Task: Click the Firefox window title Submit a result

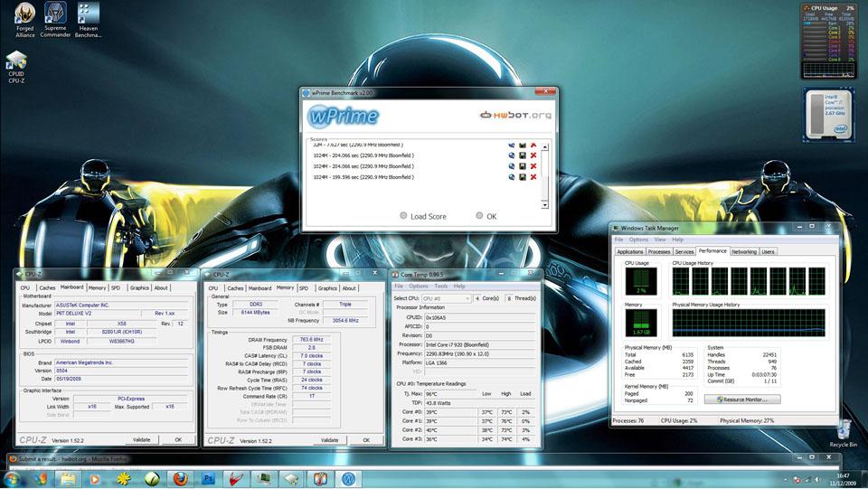Action: pyautogui.click(x=72, y=458)
